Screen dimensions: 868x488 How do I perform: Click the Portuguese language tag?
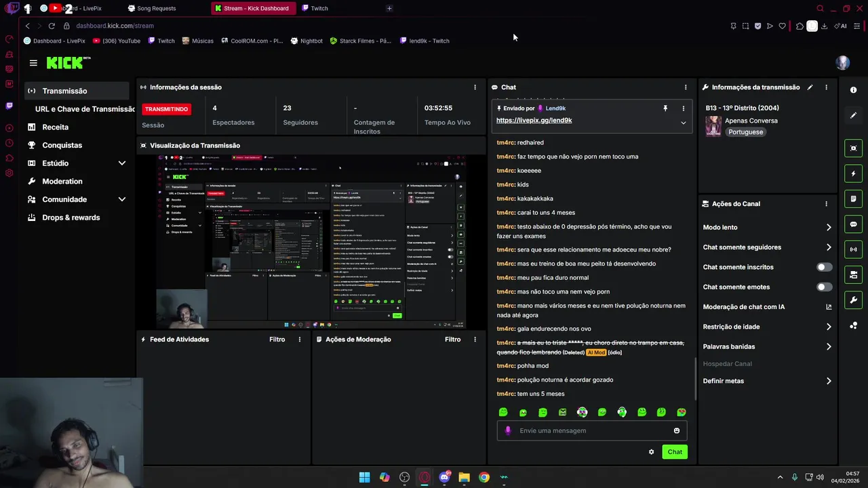click(x=745, y=132)
